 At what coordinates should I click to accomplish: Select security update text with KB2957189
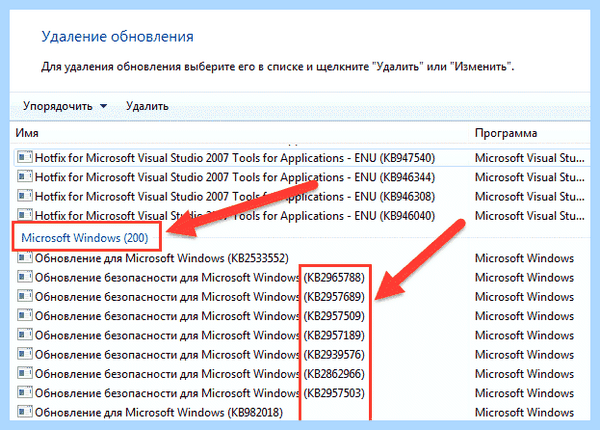200,336
